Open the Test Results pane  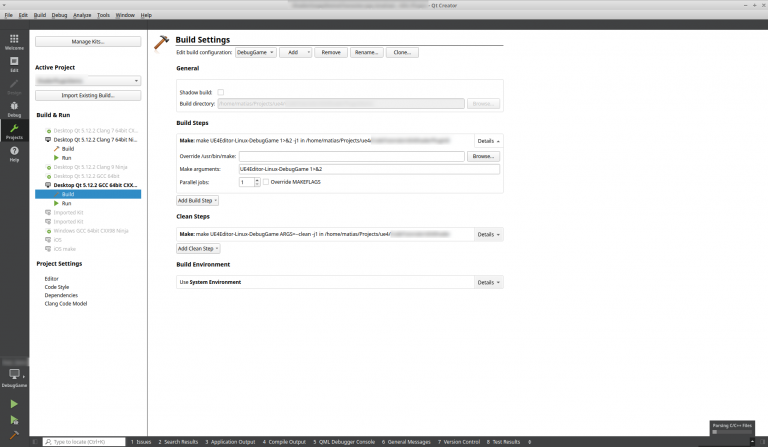pos(503,442)
